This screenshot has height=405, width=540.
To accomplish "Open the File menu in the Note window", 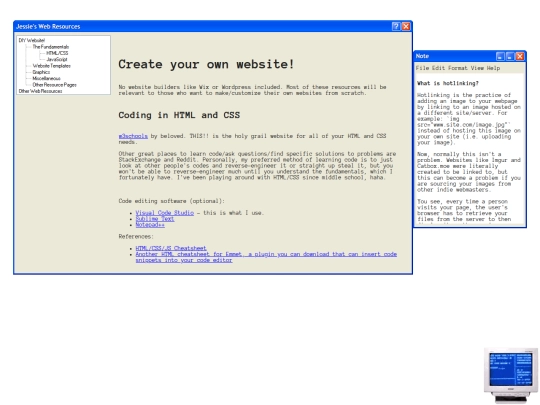I will click(x=422, y=68).
